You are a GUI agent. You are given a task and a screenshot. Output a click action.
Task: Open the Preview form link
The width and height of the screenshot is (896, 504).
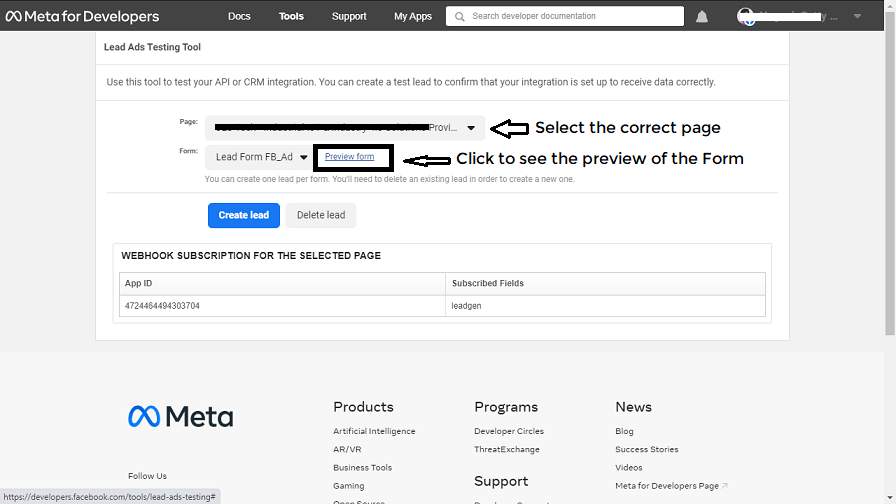349,157
